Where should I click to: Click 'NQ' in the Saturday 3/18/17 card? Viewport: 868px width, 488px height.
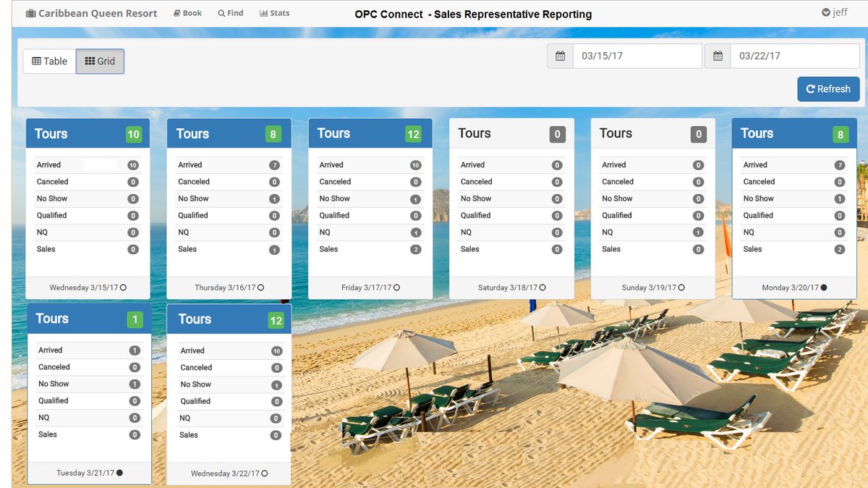(466, 232)
